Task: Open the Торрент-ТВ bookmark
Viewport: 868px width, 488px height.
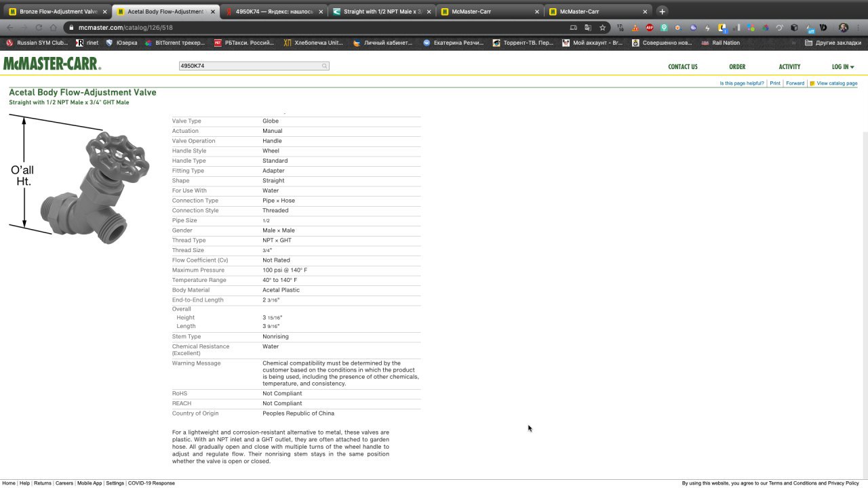Action: 523,43
